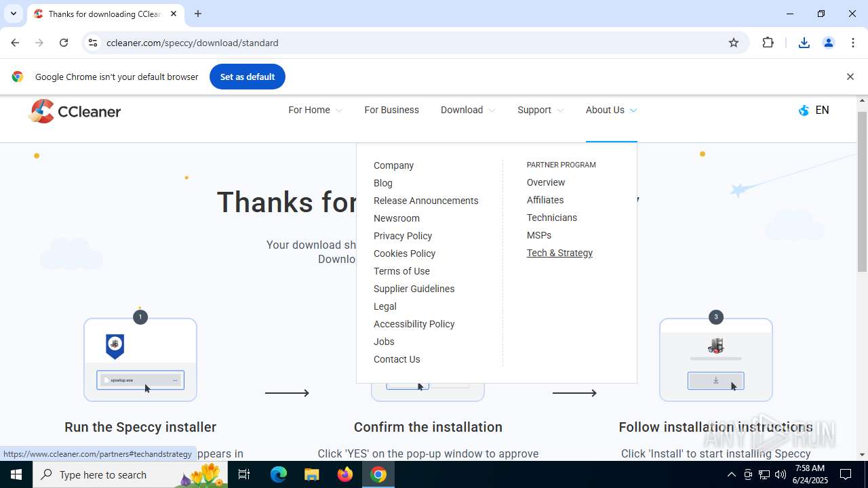Screen dimensions: 868x488
Task: Open Accessibility Policy link
Action: click(414, 324)
